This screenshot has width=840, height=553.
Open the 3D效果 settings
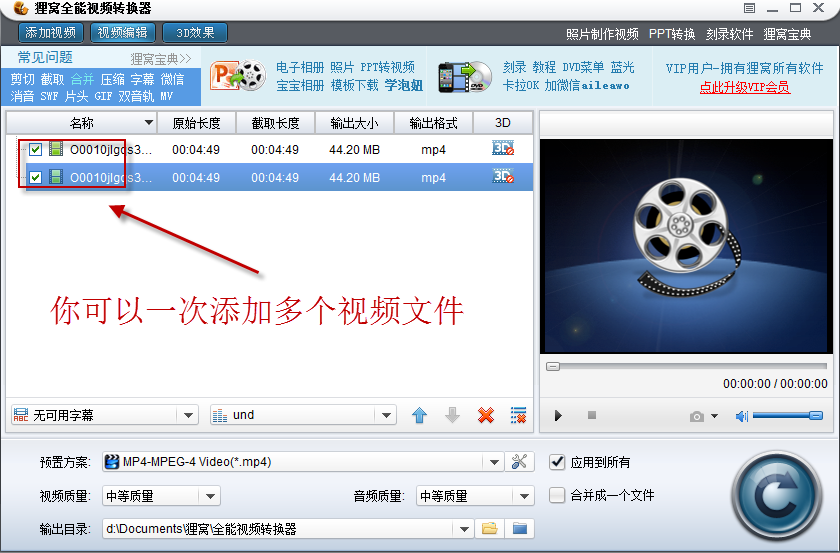coord(194,33)
